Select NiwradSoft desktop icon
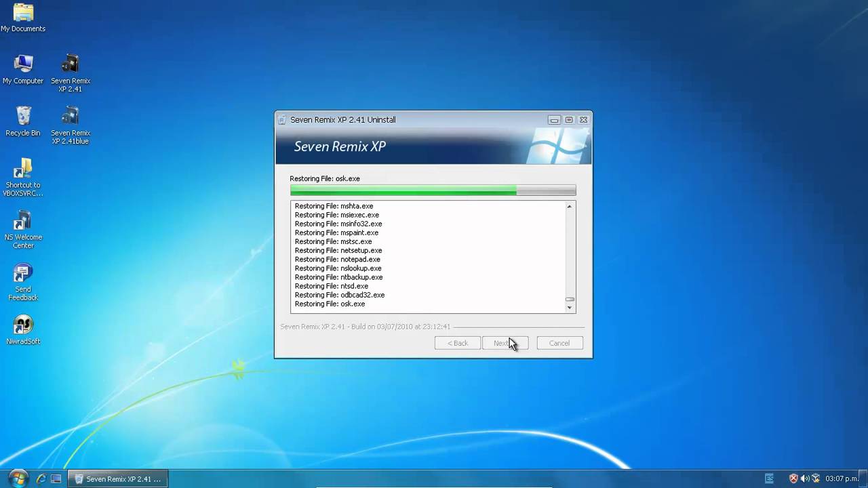The width and height of the screenshot is (868, 488). tap(23, 330)
